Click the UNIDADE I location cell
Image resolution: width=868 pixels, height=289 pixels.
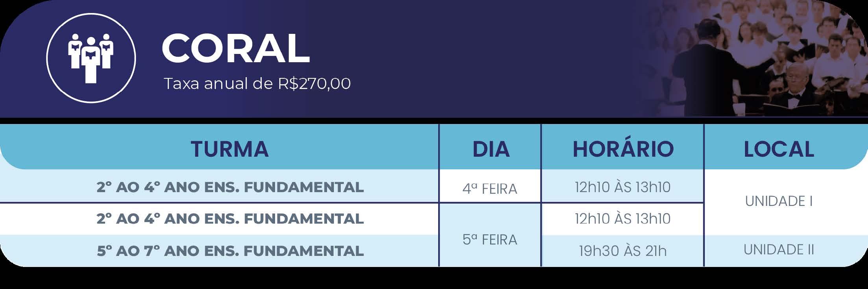(779, 201)
